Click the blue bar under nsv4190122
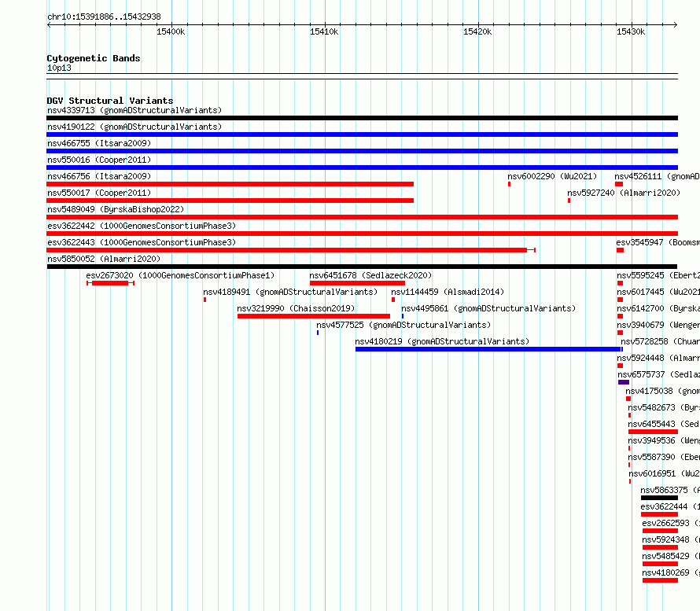 [362, 134]
